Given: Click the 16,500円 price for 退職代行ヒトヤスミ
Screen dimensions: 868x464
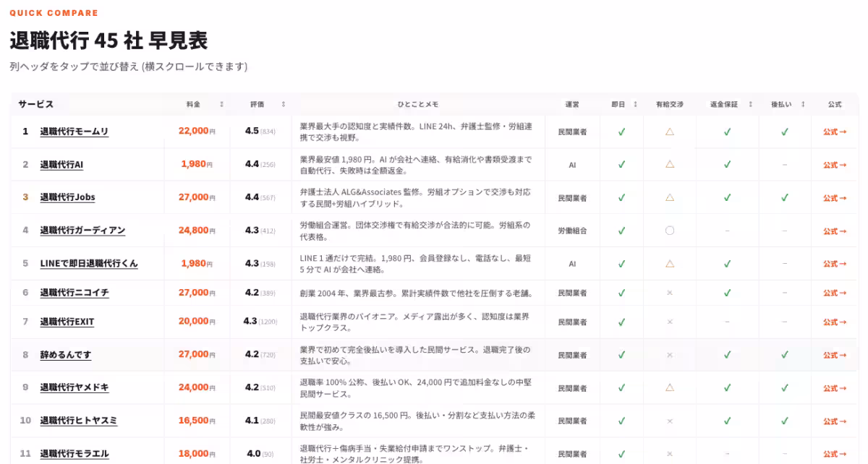Looking at the screenshot, I should pos(197,421).
